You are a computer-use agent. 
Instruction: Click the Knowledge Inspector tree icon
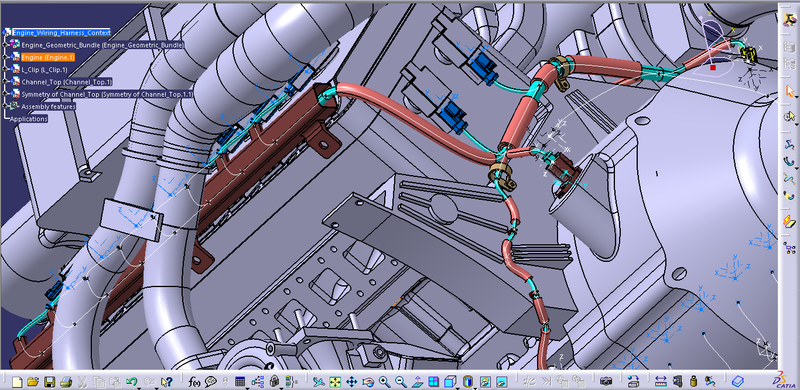pos(257,381)
